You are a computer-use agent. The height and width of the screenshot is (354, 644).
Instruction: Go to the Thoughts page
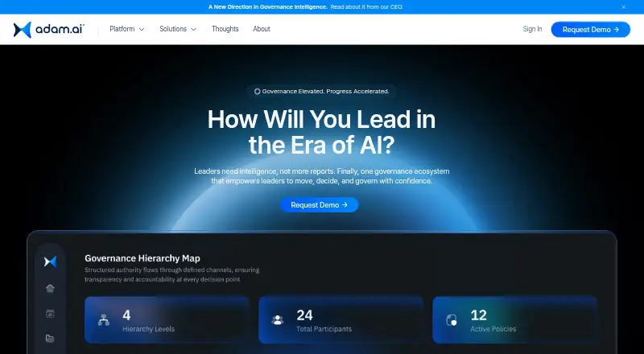coord(225,29)
